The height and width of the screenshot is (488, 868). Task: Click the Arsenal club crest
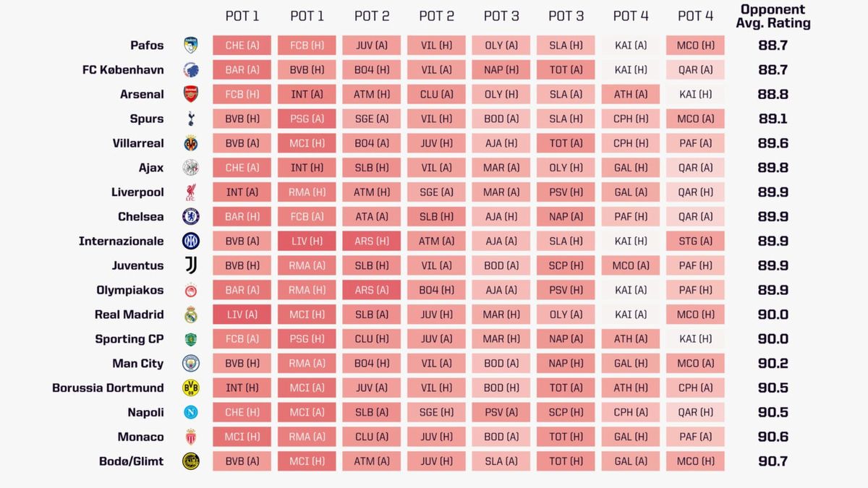click(190, 94)
